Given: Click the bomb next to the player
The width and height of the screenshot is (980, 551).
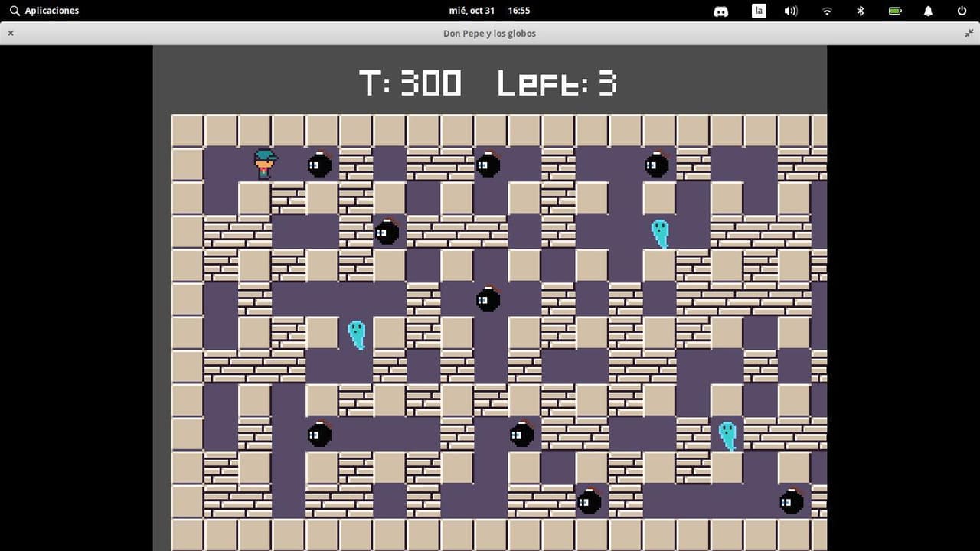Looking at the screenshot, I should 319,165.
